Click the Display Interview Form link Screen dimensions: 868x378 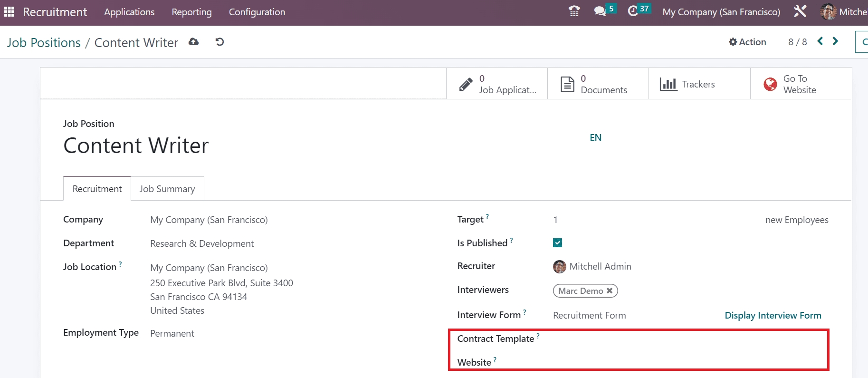[x=773, y=315]
